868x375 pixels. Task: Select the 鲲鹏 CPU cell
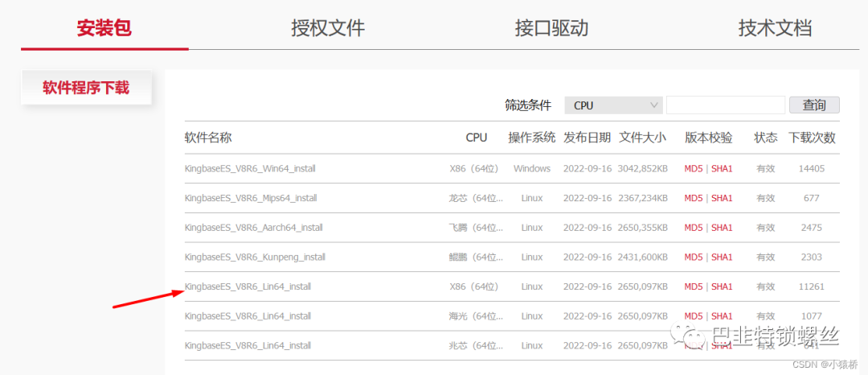pos(476,257)
